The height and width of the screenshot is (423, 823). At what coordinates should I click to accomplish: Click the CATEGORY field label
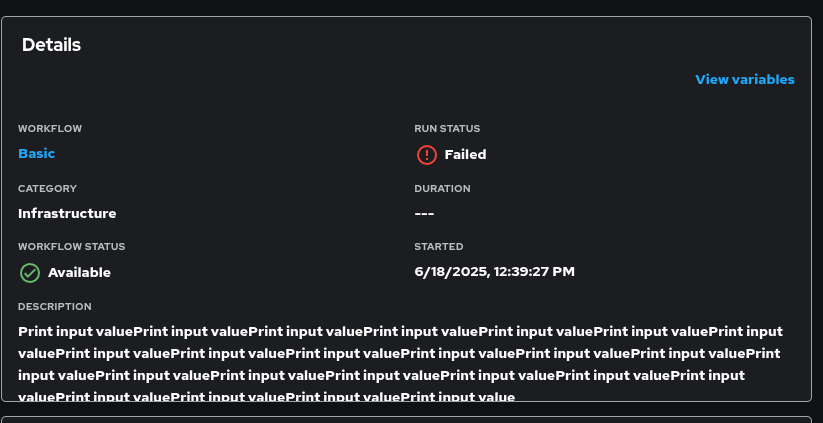coord(47,188)
